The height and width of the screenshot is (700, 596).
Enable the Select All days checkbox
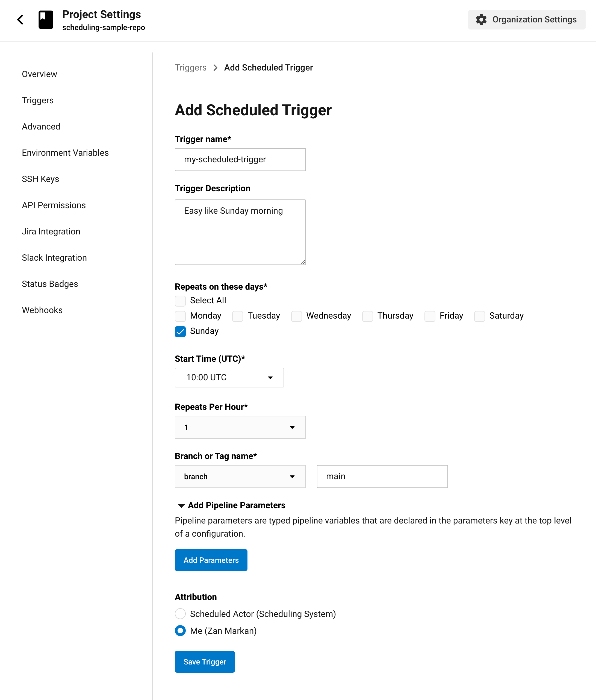tap(180, 300)
